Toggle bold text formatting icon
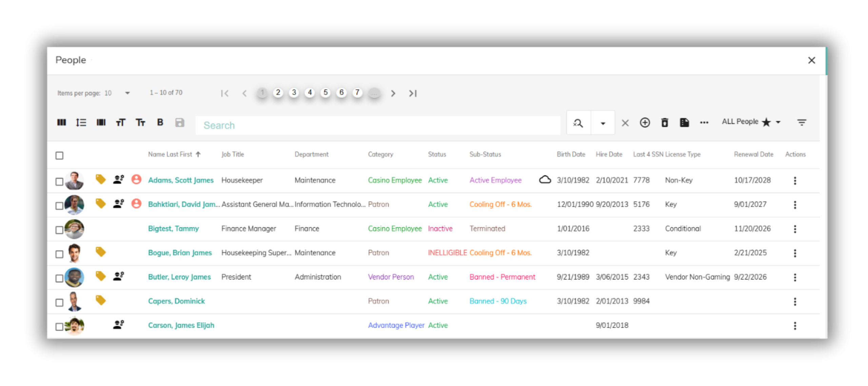868x386 pixels. coord(160,122)
